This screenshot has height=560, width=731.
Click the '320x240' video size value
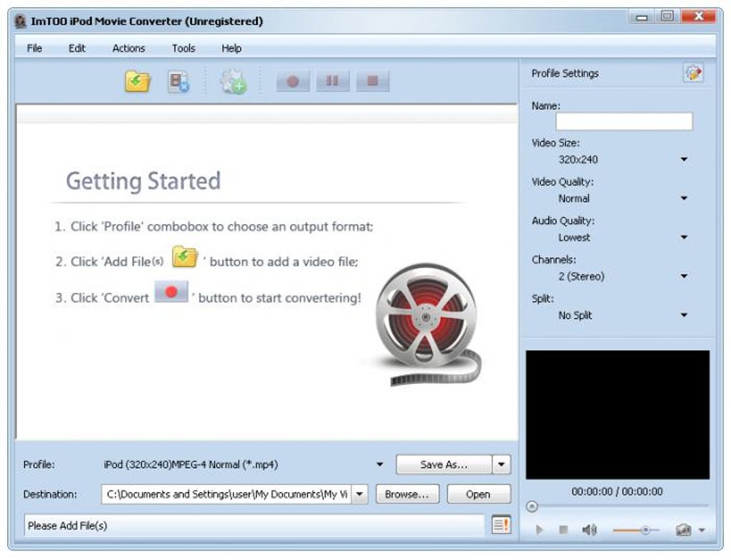pos(578,159)
